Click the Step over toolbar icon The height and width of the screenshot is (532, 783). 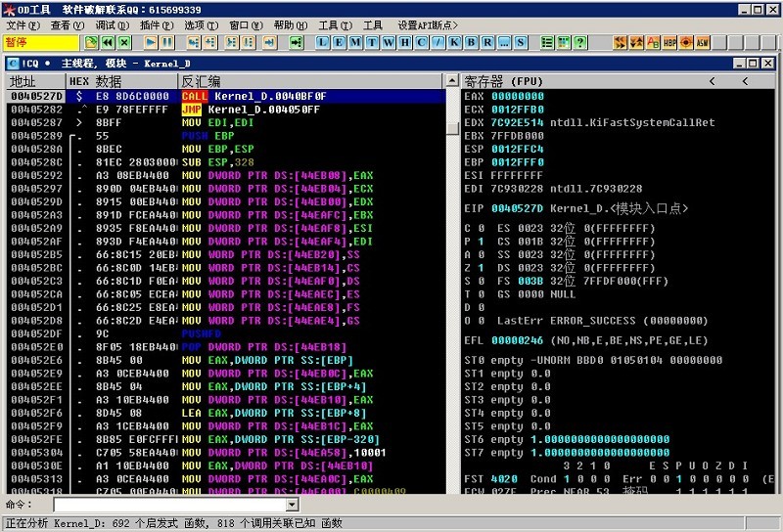pyautogui.click(x=209, y=42)
